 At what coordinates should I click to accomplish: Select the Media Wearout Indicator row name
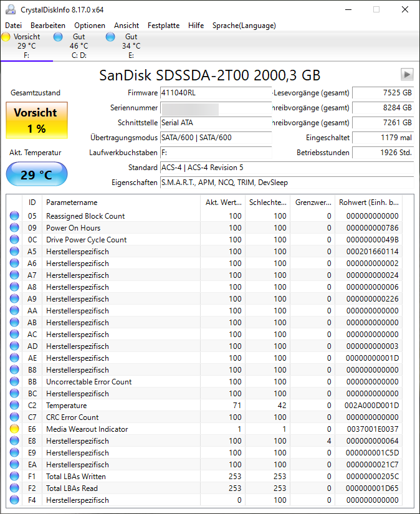coord(87,429)
